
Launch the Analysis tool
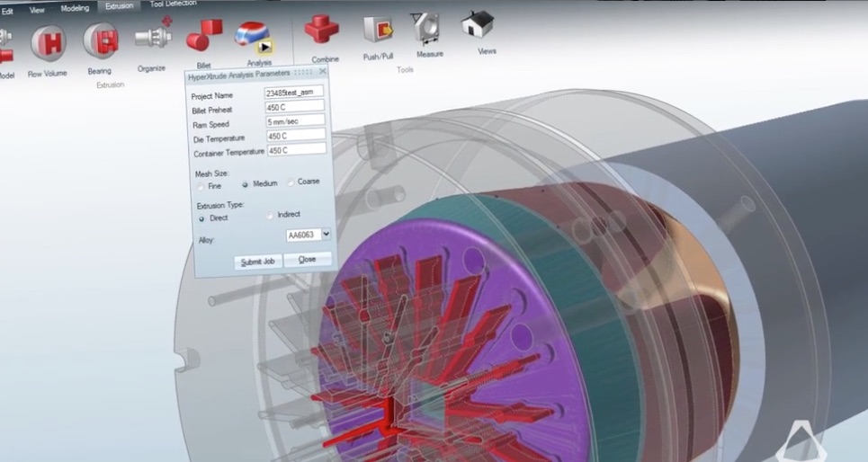[x=254, y=38]
